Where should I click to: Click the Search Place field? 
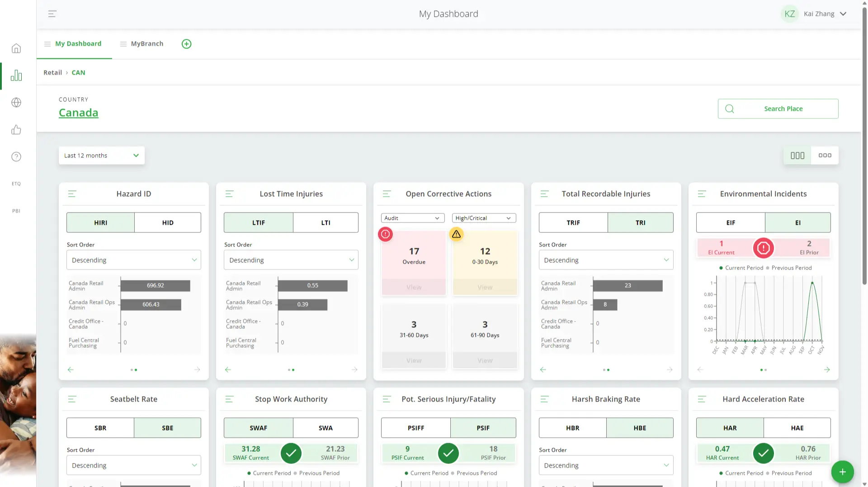pyautogui.click(x=778, y=109)
